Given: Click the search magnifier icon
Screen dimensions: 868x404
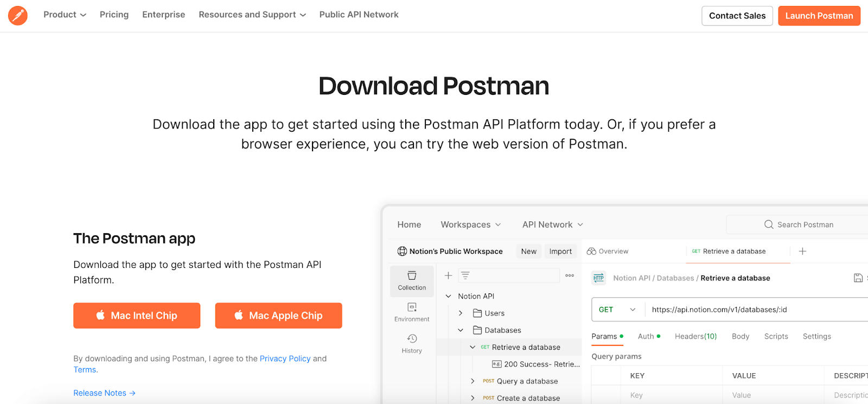Looking at the screenshot, I should (769, 225).
